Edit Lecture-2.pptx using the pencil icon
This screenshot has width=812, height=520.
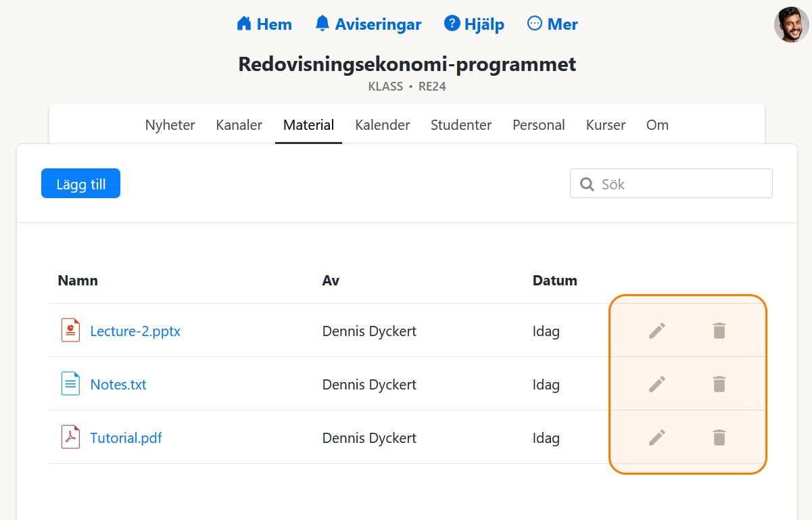click(656, 331)
